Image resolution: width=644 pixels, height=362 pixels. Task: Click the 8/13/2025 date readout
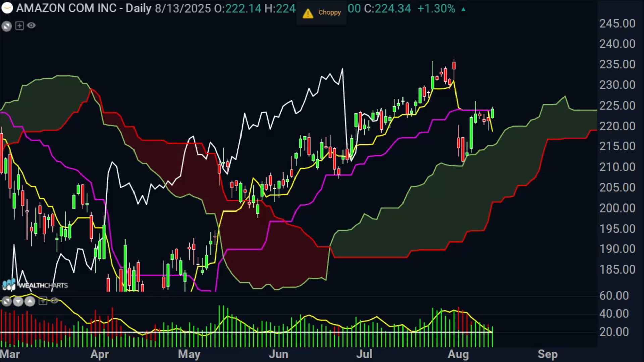click(183, 8)
